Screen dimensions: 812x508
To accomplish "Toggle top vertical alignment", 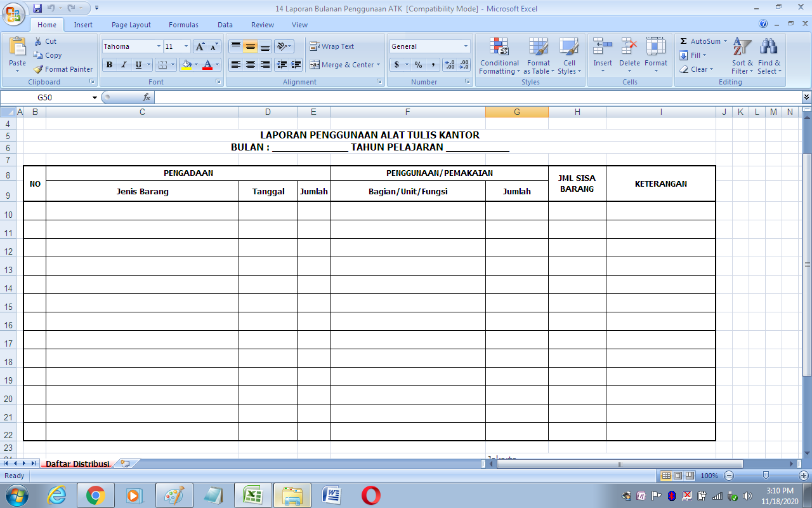I will (x=235, y=46).
